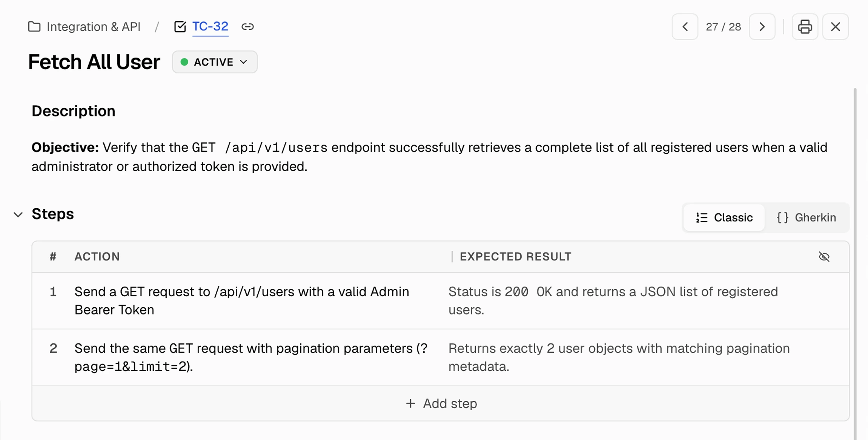Click the plus icon in Add step

click(410, 403)
